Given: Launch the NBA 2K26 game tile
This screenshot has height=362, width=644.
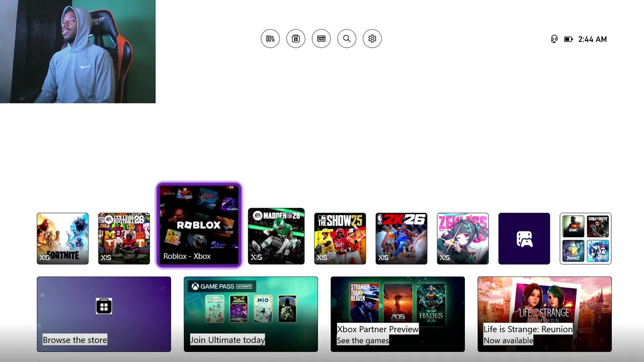Looking at the screenshot, I should (401, 239).
